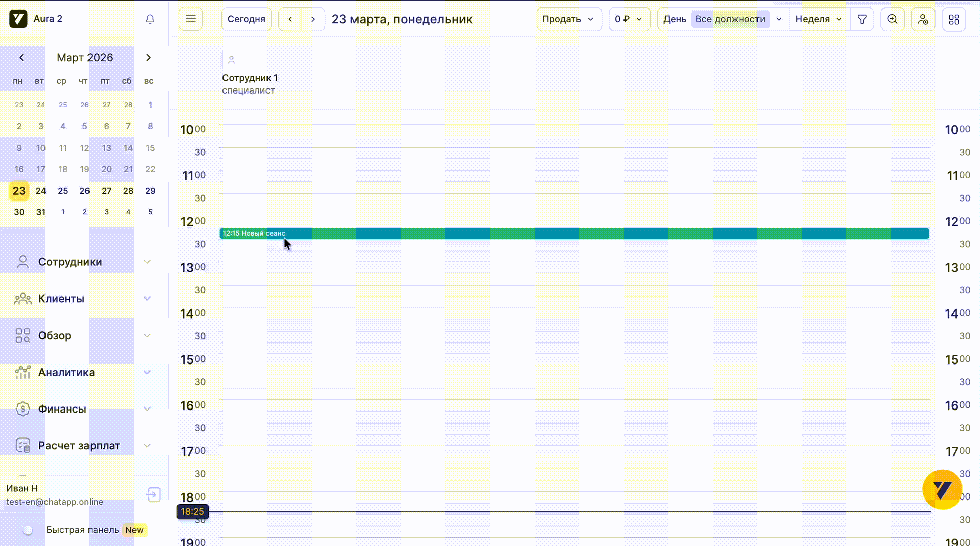Viewport: 980px width, 546px height.
Task: Click the grid layout icon
Action: pos(954,19)
